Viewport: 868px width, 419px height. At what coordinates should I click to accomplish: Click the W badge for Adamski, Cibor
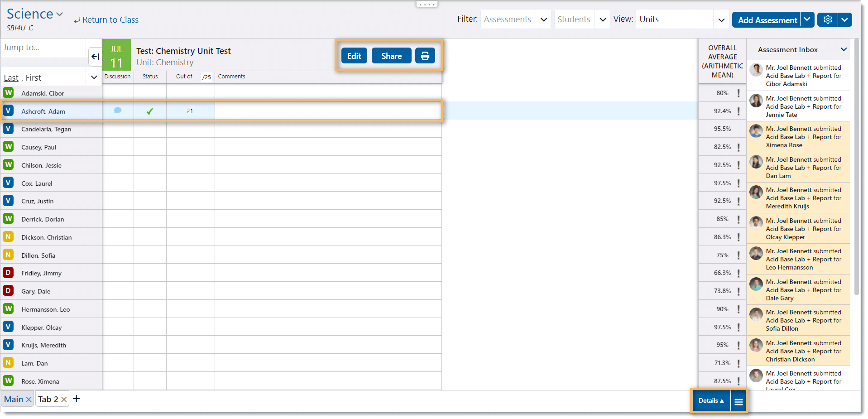8,93
